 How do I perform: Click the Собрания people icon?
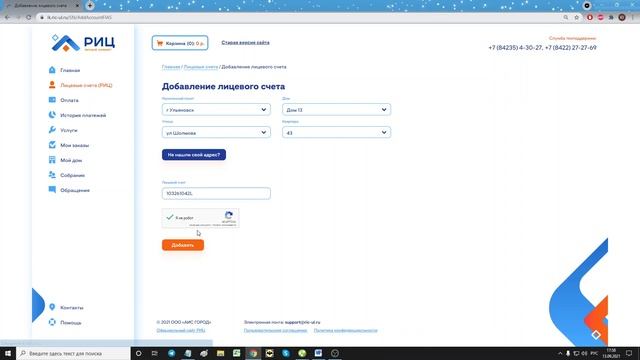point(52,175)
